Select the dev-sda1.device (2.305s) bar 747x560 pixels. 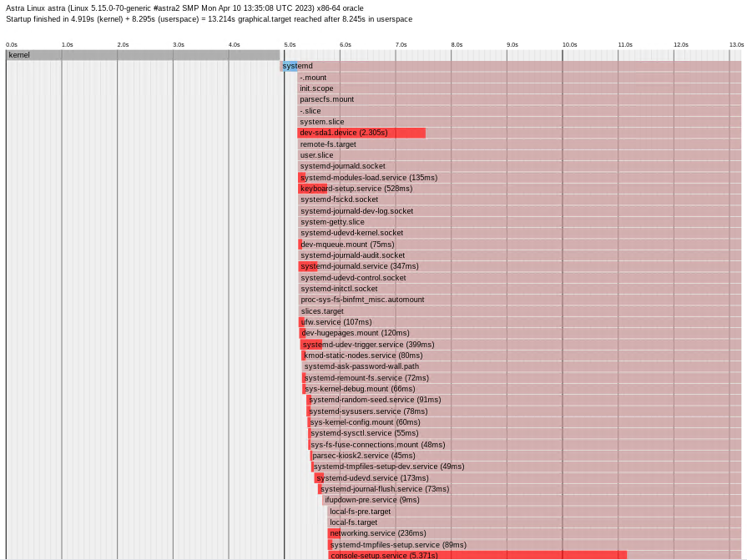361,133
